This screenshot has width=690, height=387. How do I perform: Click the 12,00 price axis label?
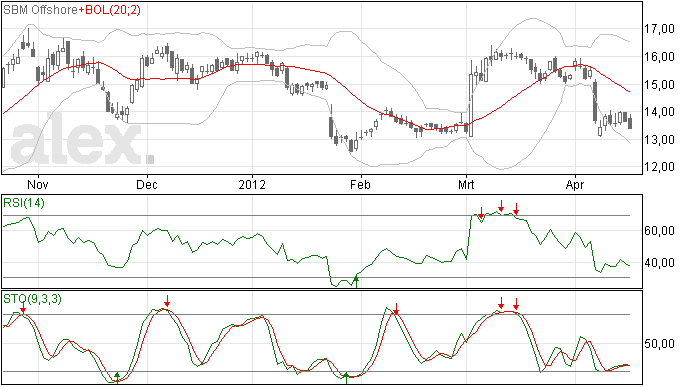pyautogui.click(x=659, y=167)
